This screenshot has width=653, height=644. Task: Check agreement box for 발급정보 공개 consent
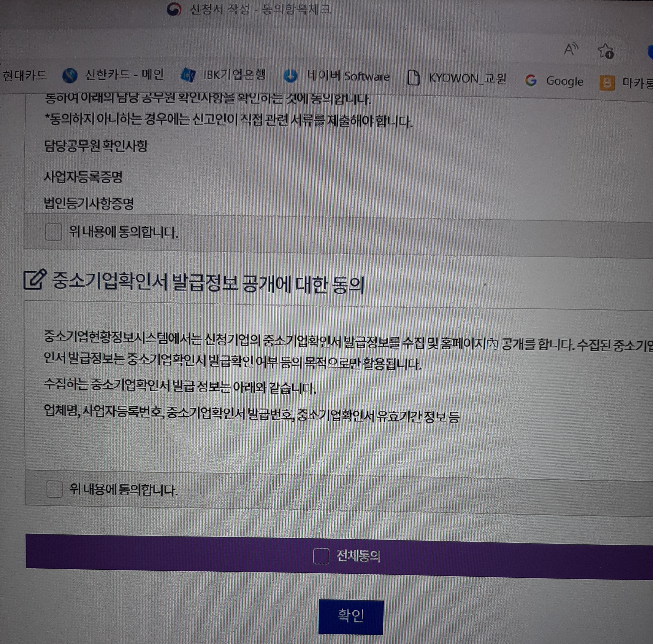54,489
